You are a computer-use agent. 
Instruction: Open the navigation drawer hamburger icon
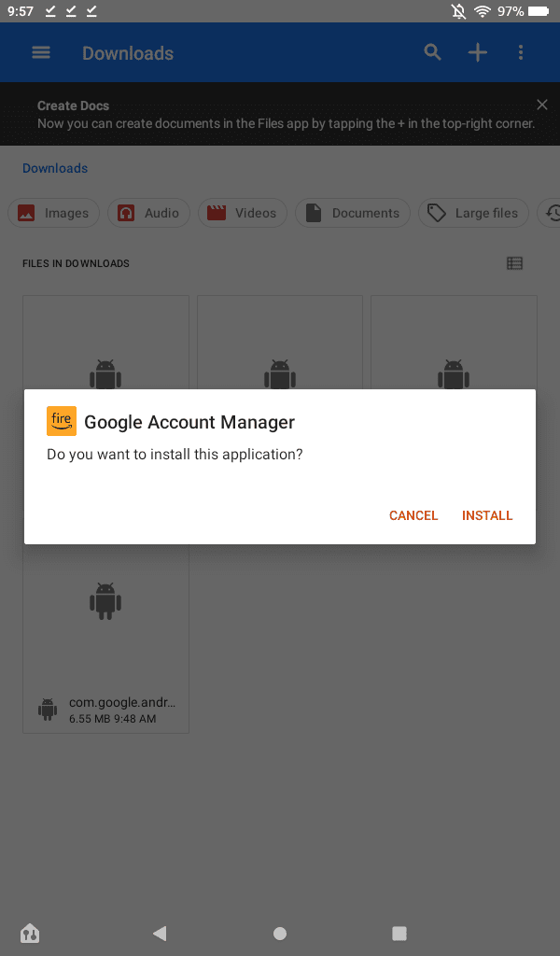point(41,51)
